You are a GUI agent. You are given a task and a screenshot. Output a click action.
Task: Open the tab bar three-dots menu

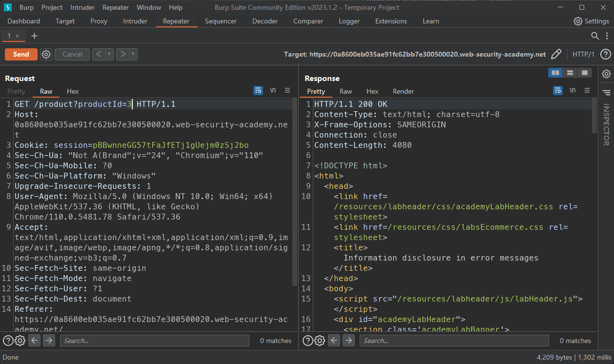coord(606,36)
